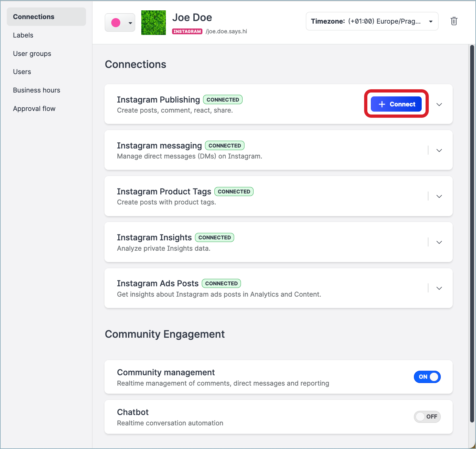Open the pink color label dropdown
The height and width of the screenshot is (449, 476).
point(120,23)
